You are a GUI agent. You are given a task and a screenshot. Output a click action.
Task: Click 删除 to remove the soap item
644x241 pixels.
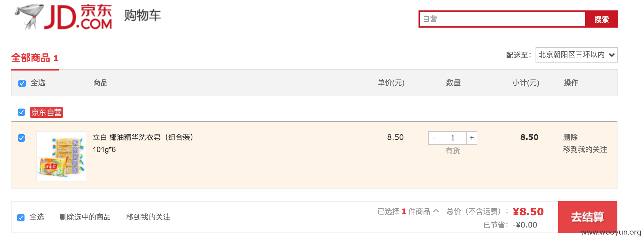coord(570,137)
